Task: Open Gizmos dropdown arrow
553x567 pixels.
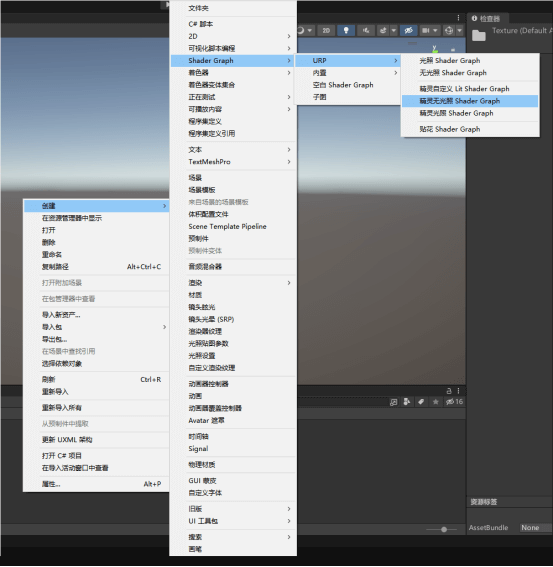Action: point(459,31)
